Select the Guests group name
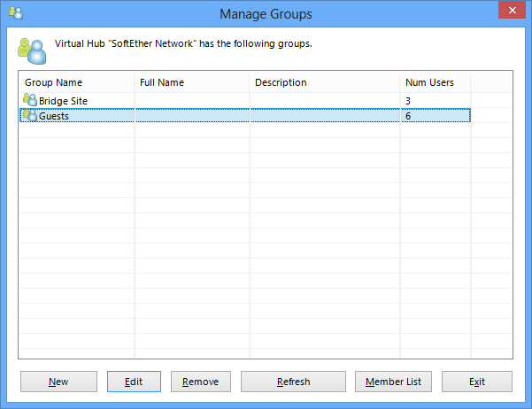This screenshot has height=409, width=532. click(54, 116)
